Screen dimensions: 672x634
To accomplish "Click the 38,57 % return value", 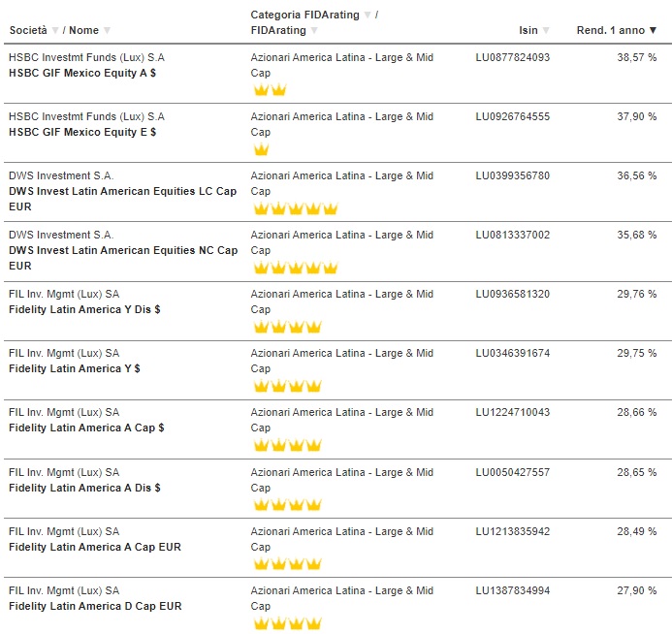I will 636,57.
